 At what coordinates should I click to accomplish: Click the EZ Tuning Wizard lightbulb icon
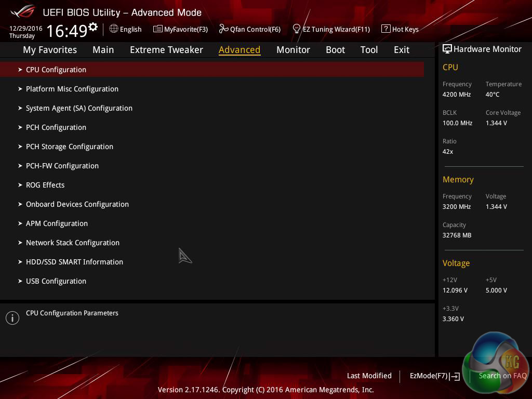click(x=296, y=29)
